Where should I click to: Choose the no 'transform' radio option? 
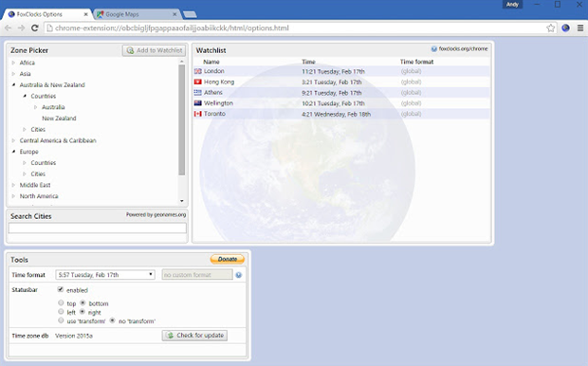(112, 320)
